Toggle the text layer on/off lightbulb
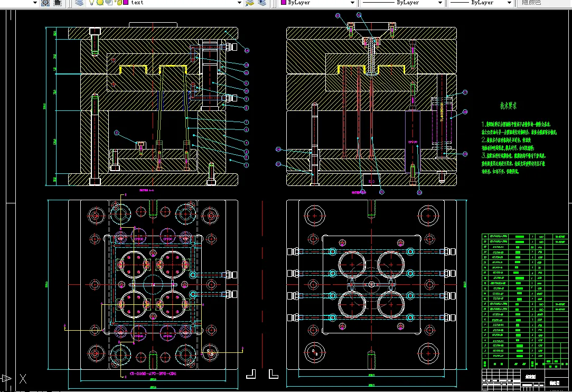Screen dimensions: 572x392 (91, 3)
